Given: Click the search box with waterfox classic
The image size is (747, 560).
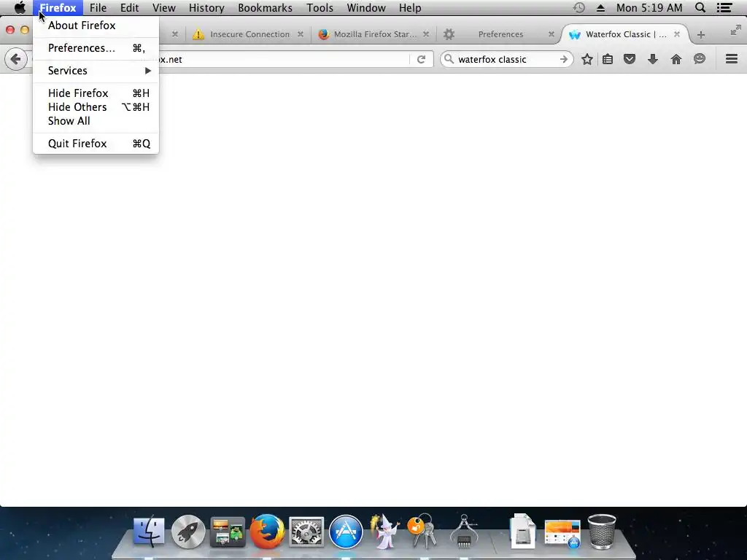Looking at the screenshot, I should click(x=506, y=60).
